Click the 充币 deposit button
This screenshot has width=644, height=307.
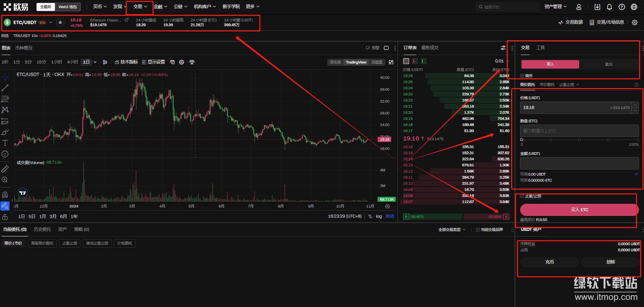(x=549, y=262)
